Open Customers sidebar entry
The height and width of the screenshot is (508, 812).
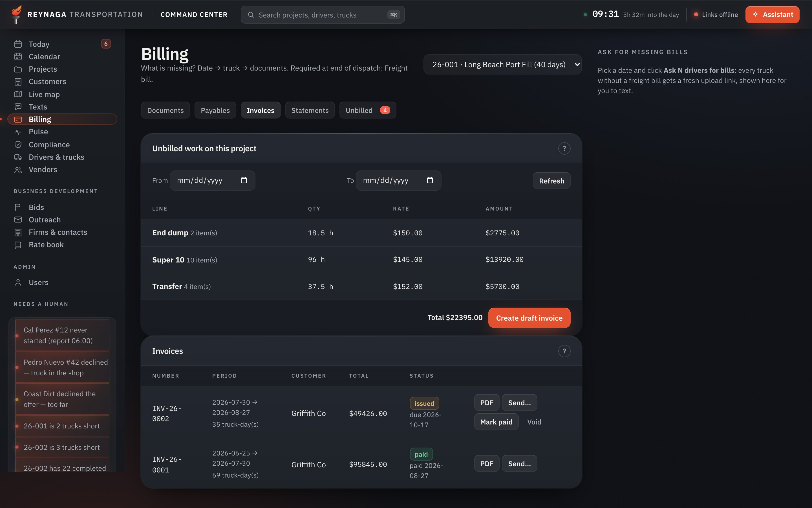[62, 82]
